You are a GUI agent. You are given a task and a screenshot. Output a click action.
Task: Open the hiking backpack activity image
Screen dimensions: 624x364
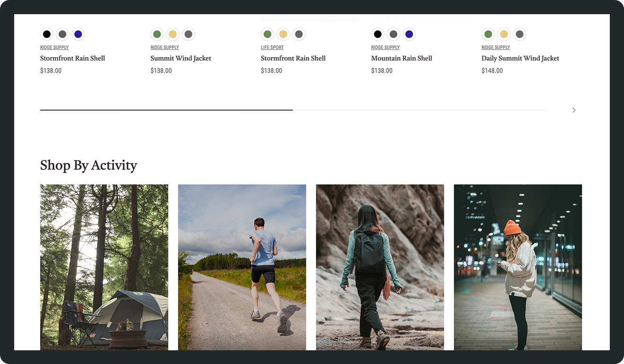coord(380,267)
